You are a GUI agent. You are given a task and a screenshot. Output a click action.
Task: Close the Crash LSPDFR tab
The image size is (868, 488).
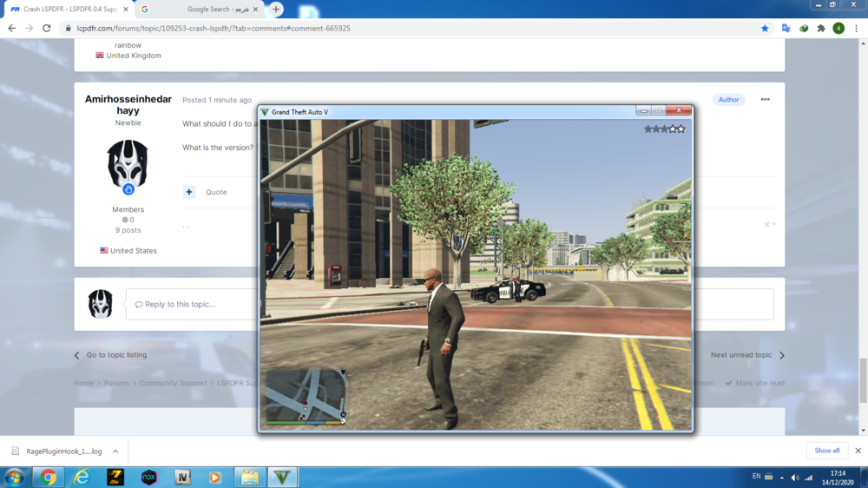[x=126, y=9]
